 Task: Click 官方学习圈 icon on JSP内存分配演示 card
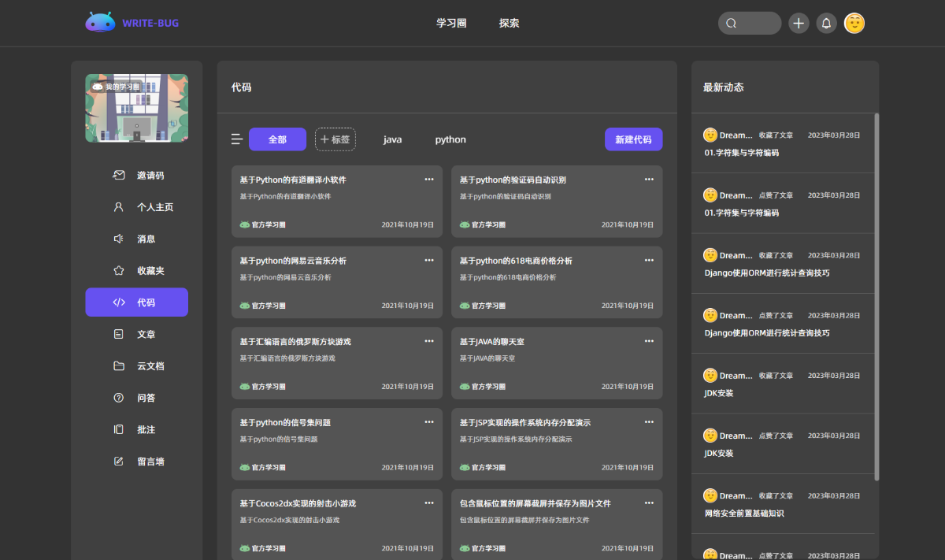point(465,467)
